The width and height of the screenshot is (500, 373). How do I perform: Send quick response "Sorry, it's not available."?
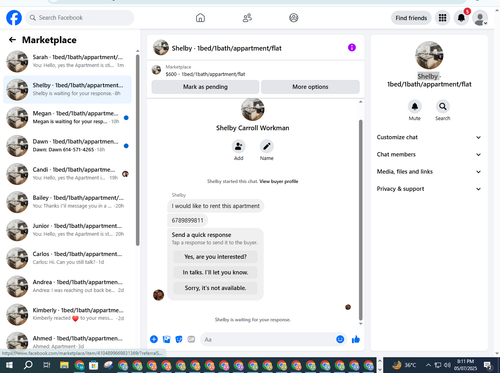tap(215, 288)
